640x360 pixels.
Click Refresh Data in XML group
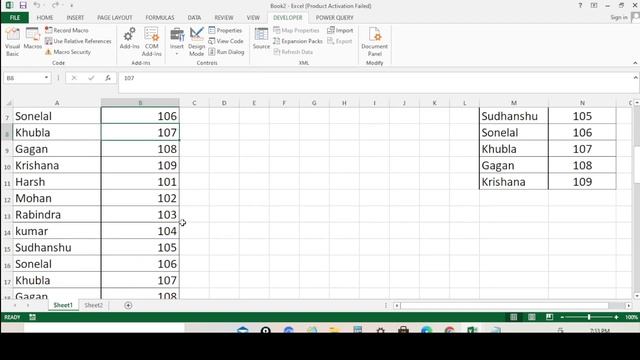[293, 52]
